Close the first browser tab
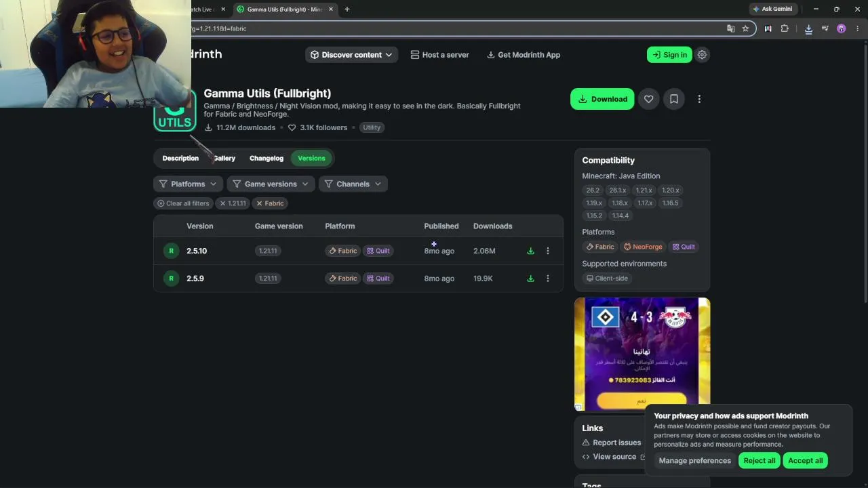868x488 pixels. [x=223, y=9]
